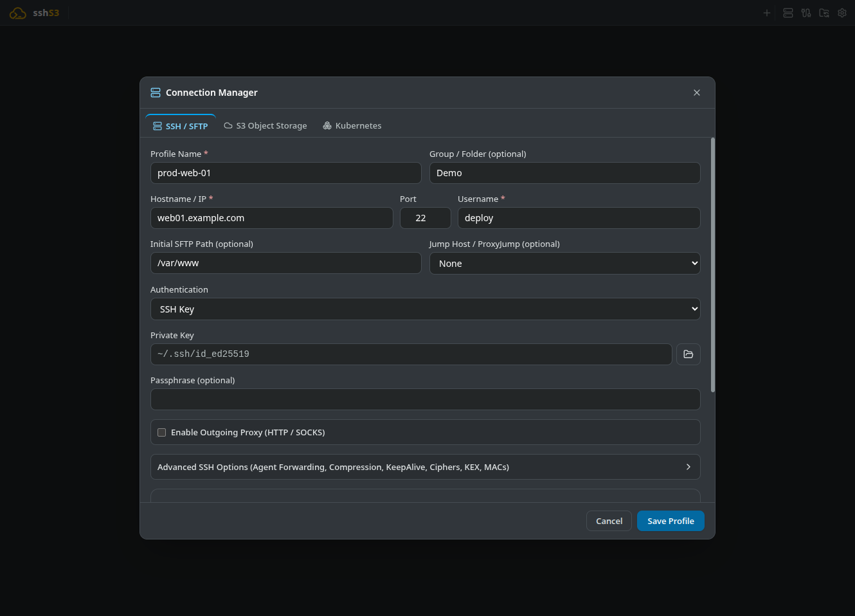Browse for private key with folder icon
The height and width of the screenshot is (616, 855).
688,354
